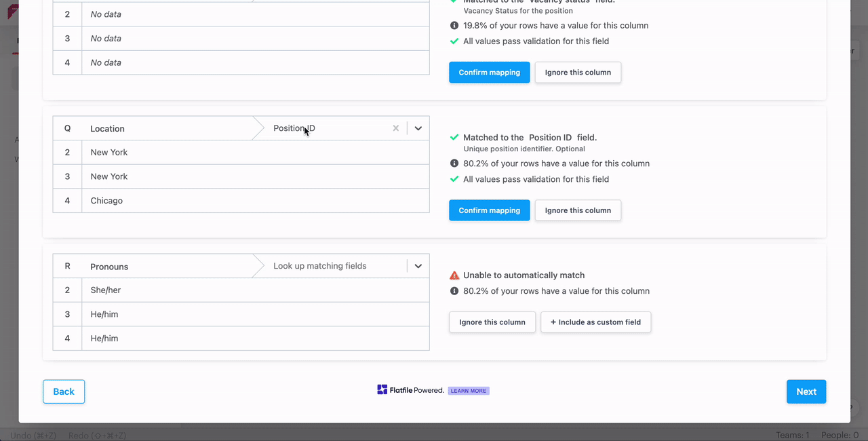Include Pronouns as a custom field
This screenshot has width=868, height=441.
pos(595,322)
